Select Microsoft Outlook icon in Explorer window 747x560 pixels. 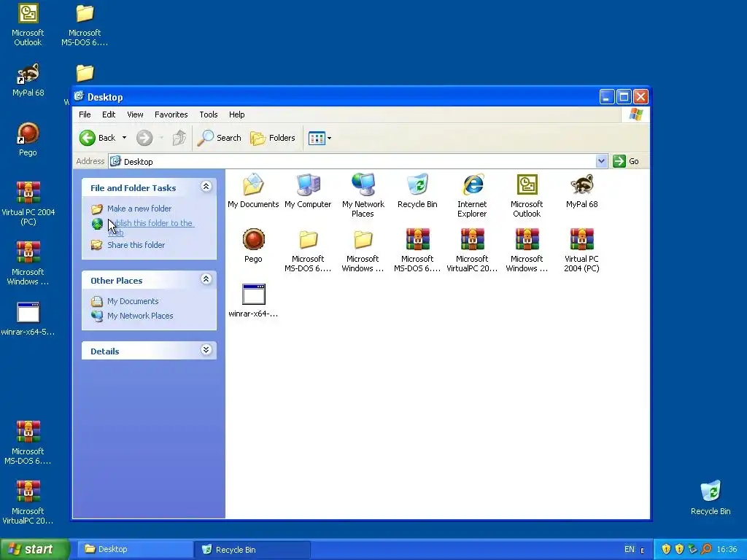527,195
